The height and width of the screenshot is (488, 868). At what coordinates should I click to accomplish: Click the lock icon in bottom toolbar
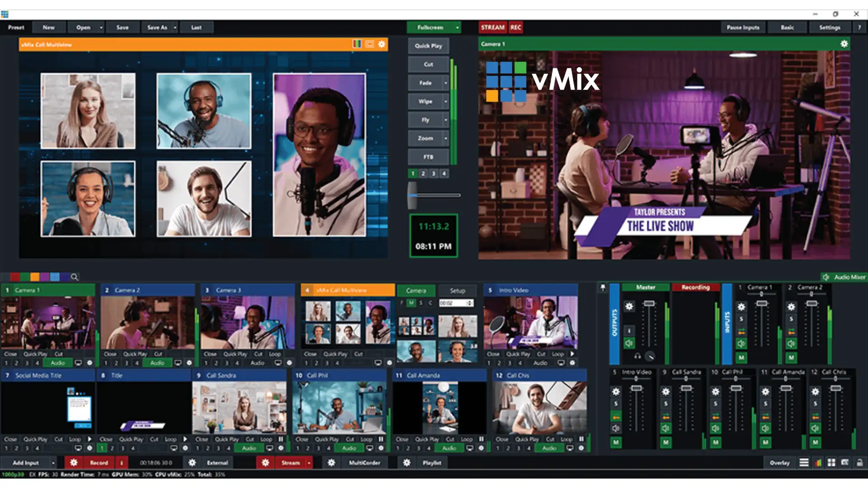click(859, 463)
